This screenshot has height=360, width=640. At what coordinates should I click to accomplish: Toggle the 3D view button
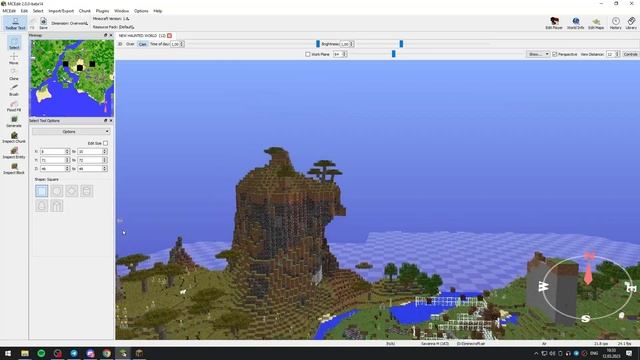pyautogui.click(x=120, y=44)
